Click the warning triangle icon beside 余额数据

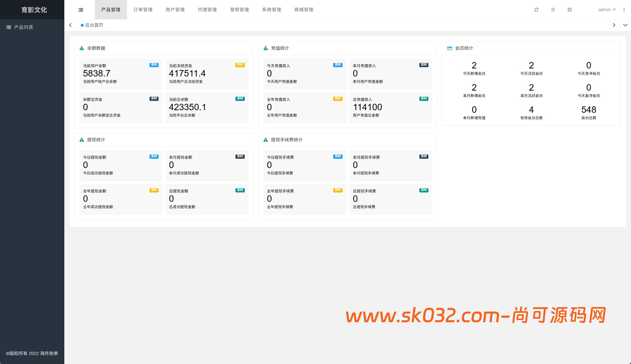click(x=82, y=48)
